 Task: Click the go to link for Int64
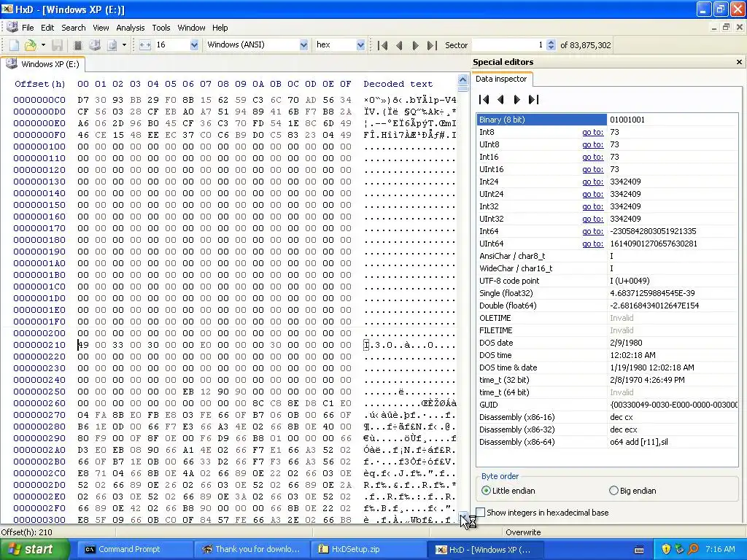(x=592, y=231)
